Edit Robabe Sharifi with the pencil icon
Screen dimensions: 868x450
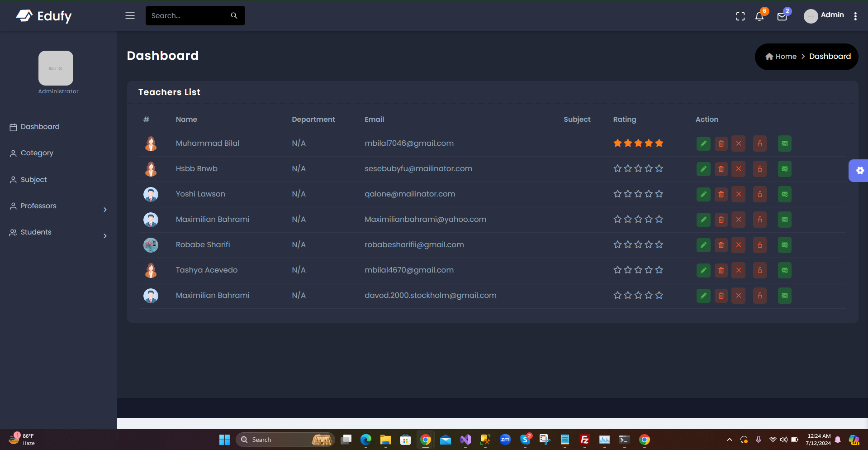703,245
